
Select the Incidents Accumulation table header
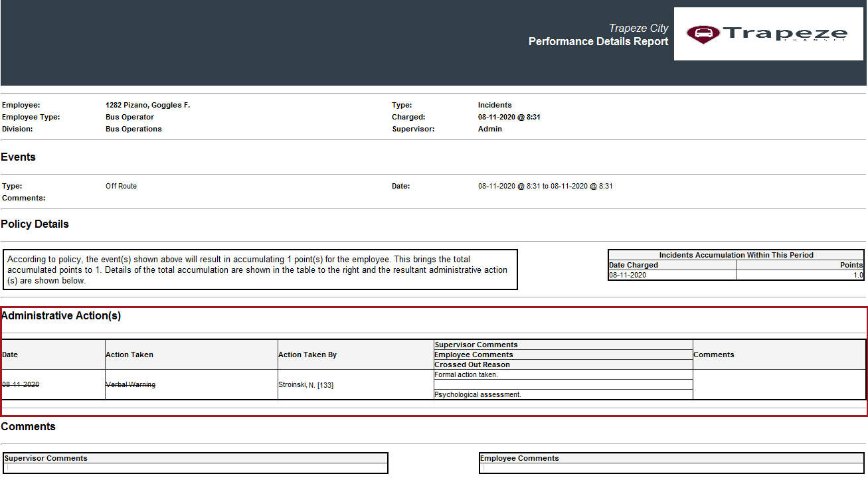coord(736,254)
